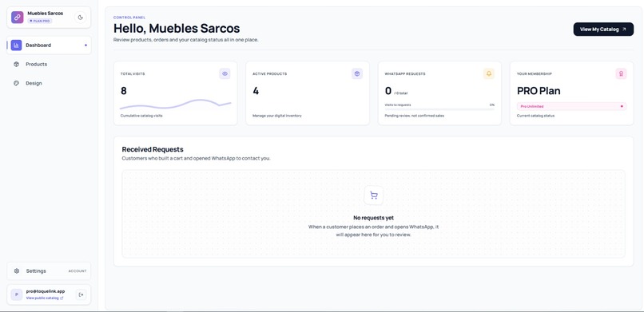This screenshot has width=644, height=312.
Task: Click the PRO Plan membership text
Action: tap(539, 91)
